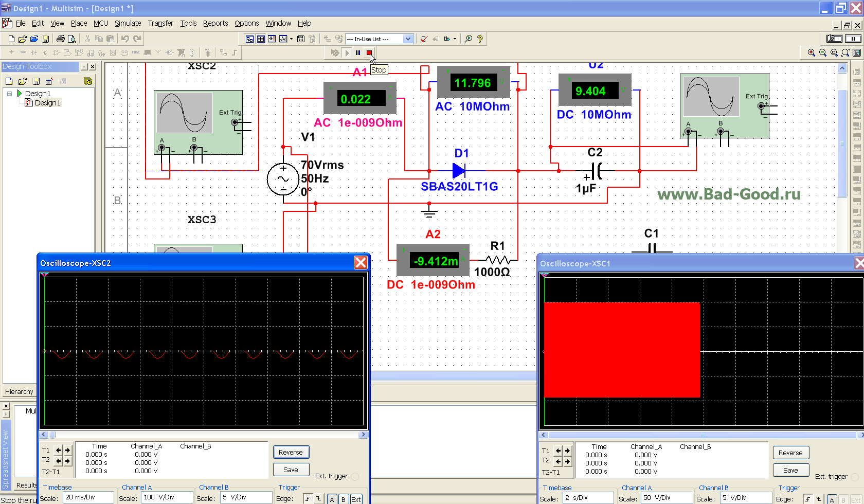Image resolution: width=864 pixels, height=504 pixels.
Task: Select falling edge trigger in Oscilloscope-XSC2
Action: click(x=318, y=498)
